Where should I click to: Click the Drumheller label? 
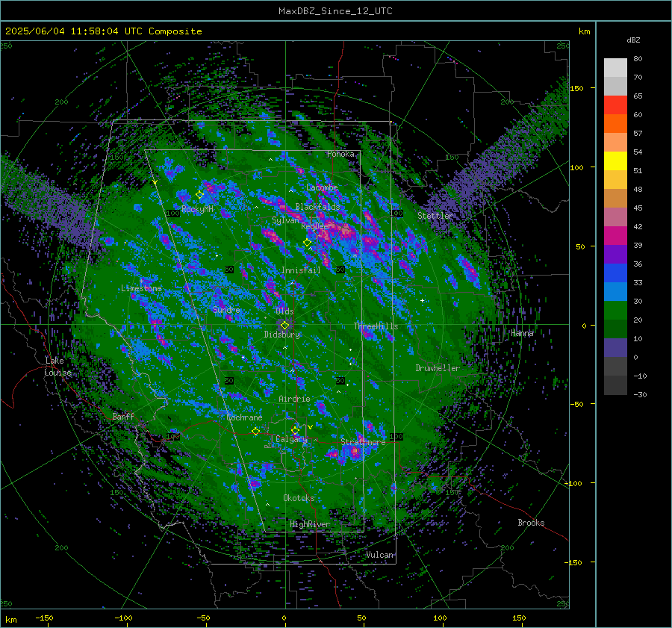[x=438, y=368]
